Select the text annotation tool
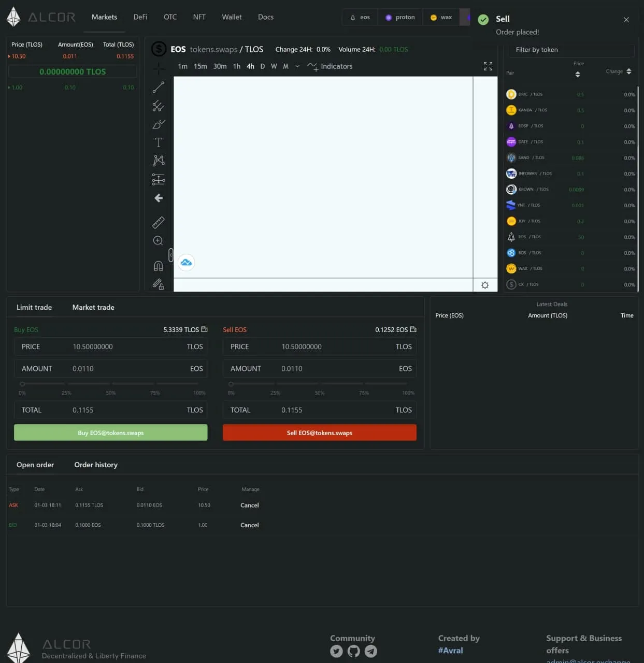This screenshot has width=644, height=663. [x=159, y=142]
